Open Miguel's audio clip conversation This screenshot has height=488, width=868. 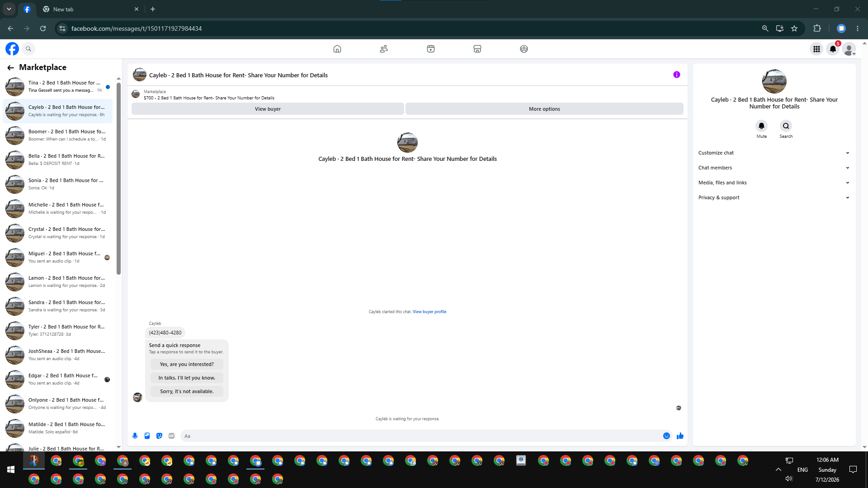pos(58,257)
